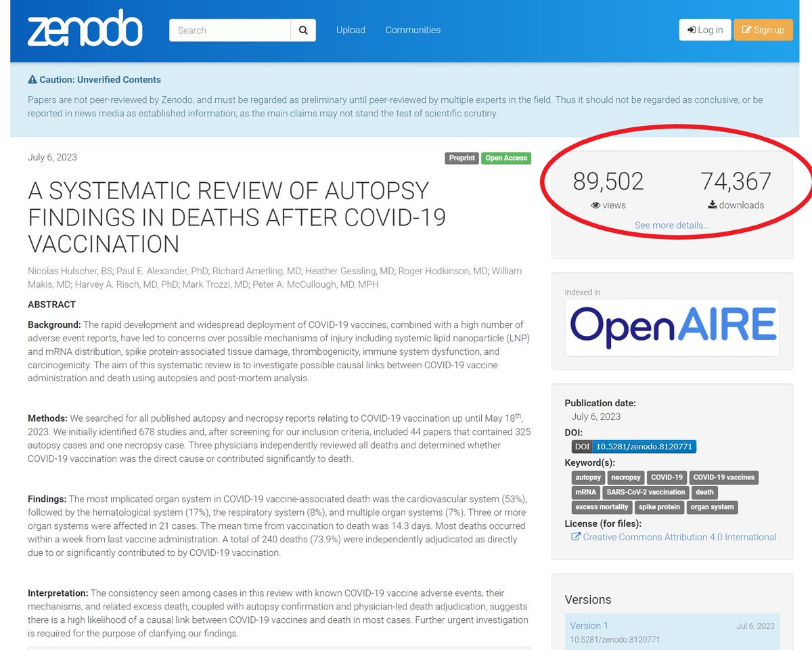Select the mRNA keyword tag

click(585, 492)
